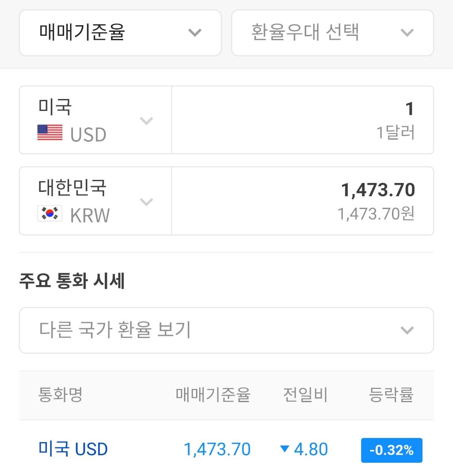Expand 다른 국가 환율 보기 dropdown
Screen dimensions: 453x476
(226, 330)
